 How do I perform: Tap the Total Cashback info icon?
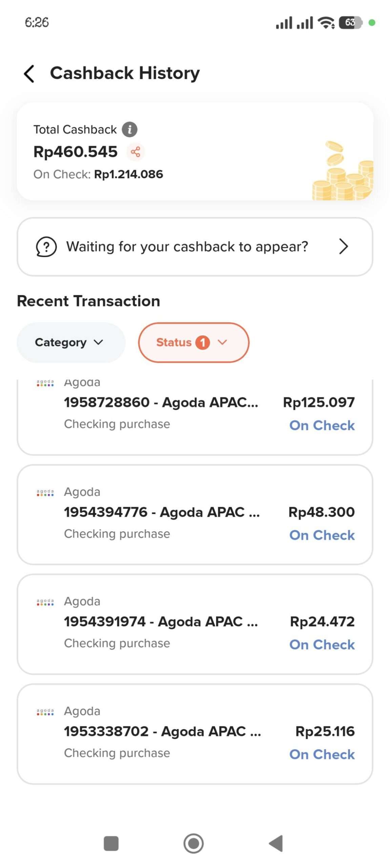tap(129, 130)
